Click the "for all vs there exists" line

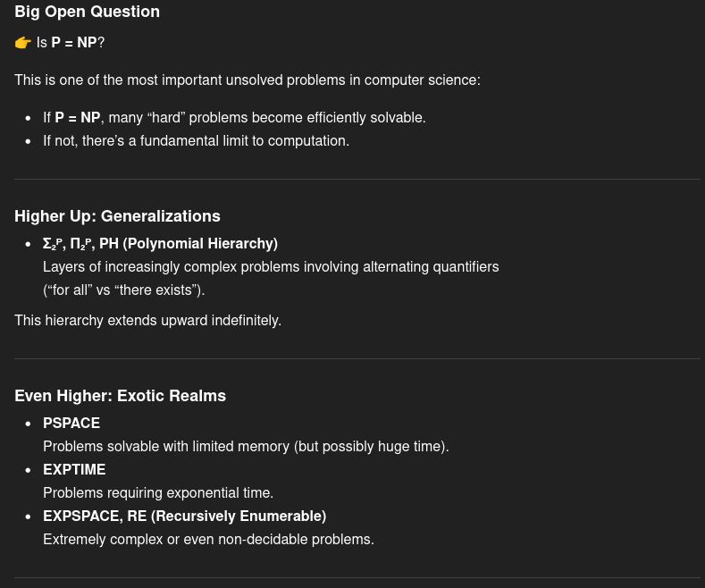tap(123, 290)
